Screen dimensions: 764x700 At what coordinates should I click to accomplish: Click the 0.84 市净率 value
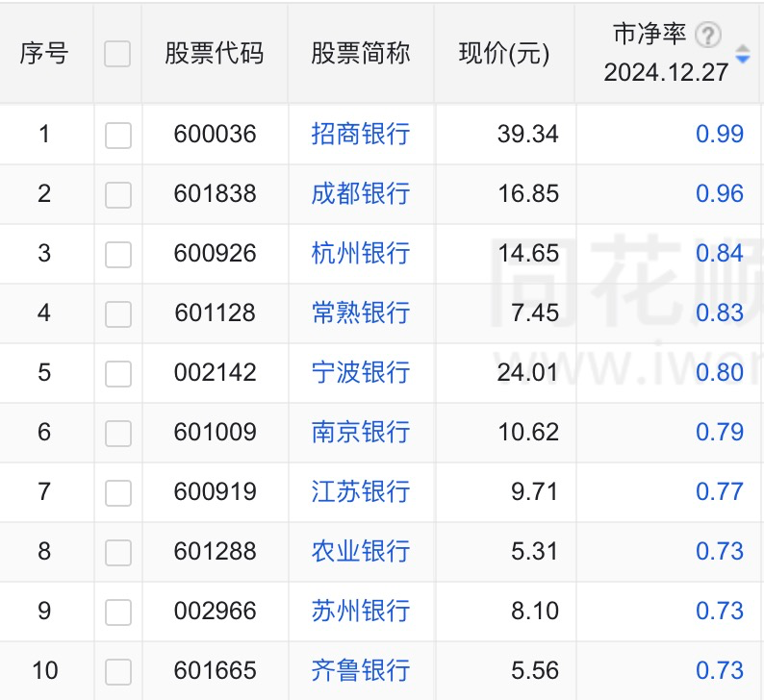coord(720,253)
